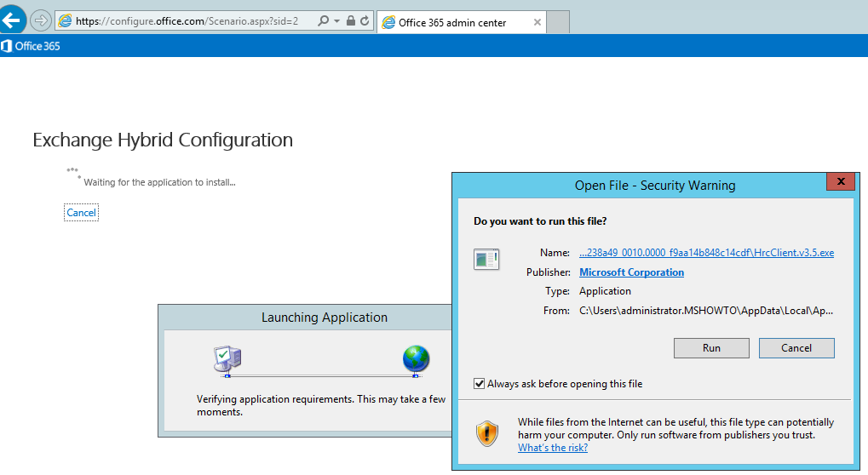Click the globe icon in Launching Application dialog
The height and width of the screenshot is (475, 868).
click(416, 359)
